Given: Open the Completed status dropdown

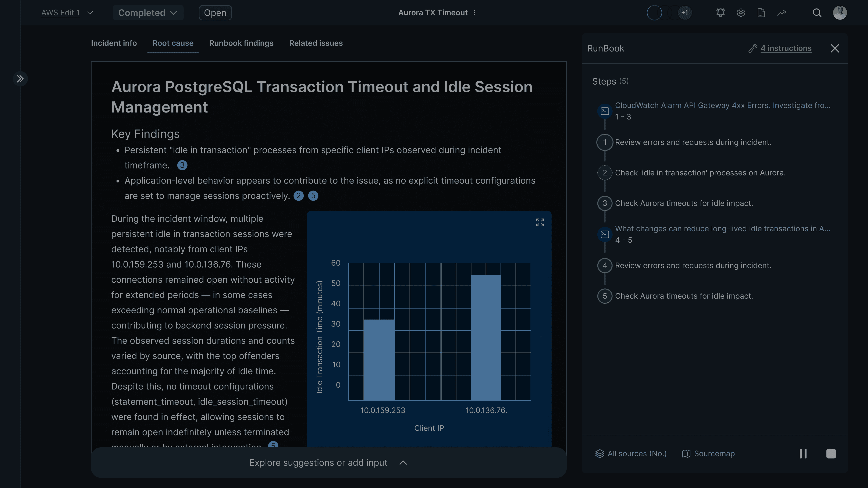Looking at the screenshot, I should click(148, 13).
